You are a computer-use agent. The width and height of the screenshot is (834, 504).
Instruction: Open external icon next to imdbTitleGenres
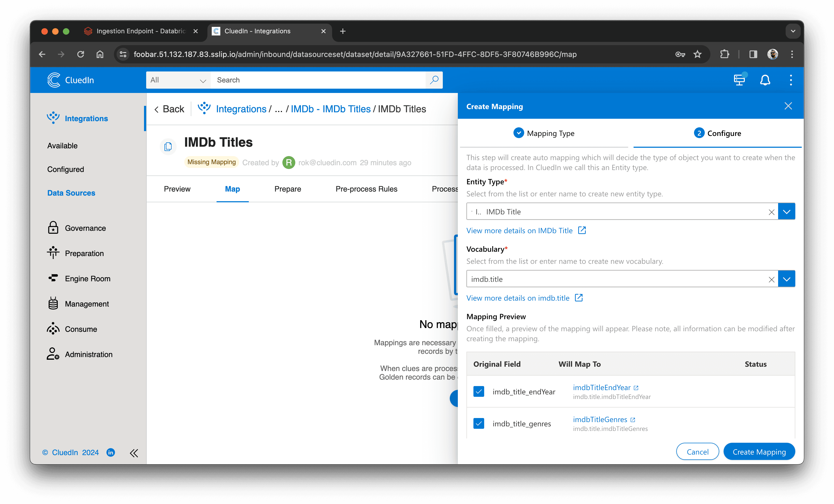[632, 420]
